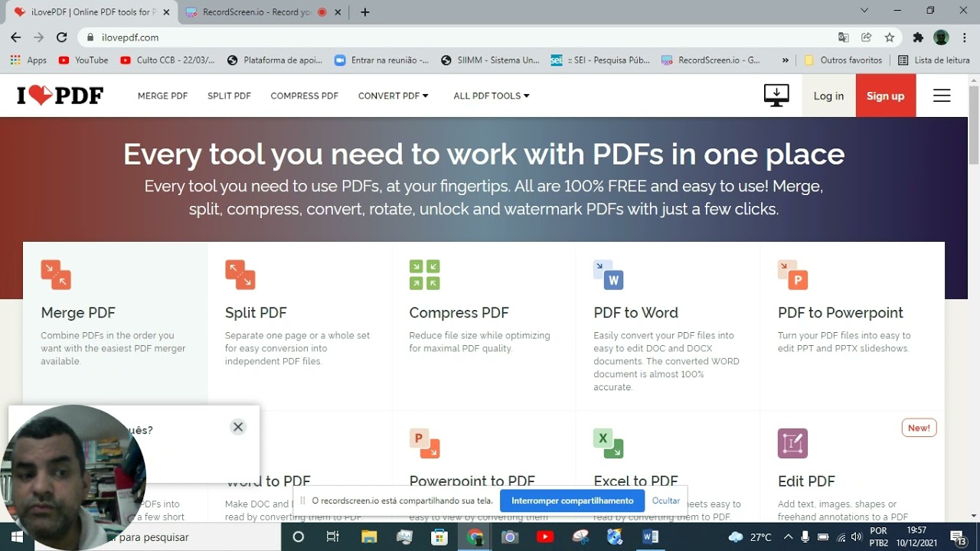Click the PDF to Powerpoint icon
The height and width of the screenshot is (551, 980).
click(793, 275)
